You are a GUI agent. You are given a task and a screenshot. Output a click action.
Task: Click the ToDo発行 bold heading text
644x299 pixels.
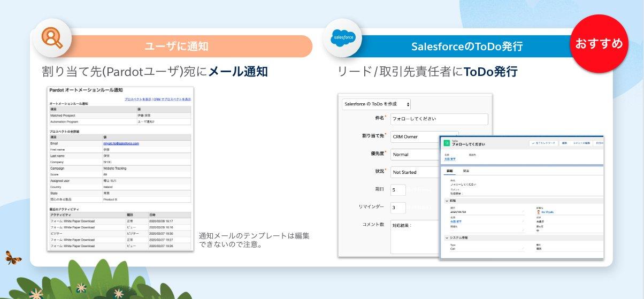(490, 72)
